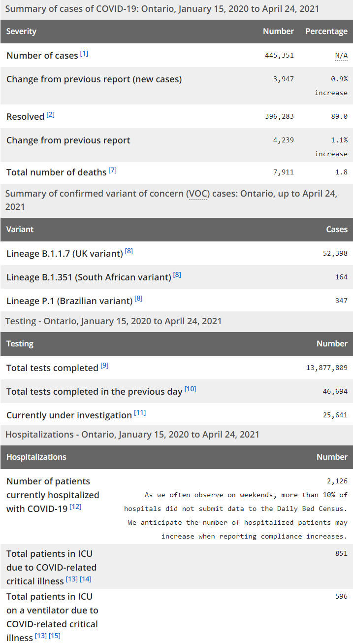The image size is (353, 644).
Task: Open footnote 12 for hospitalized patients
Action: click(x=75, y=507)
